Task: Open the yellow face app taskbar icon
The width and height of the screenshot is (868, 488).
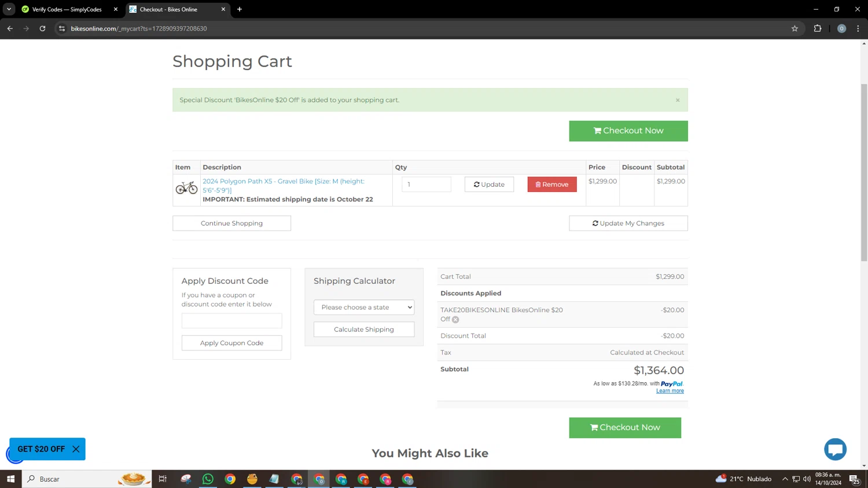Action: point(252,479)
